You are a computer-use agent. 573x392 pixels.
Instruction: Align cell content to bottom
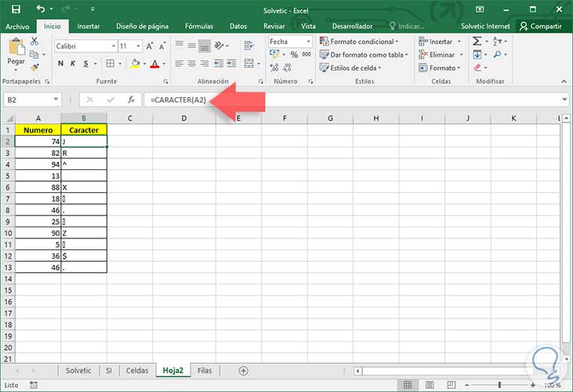coord(205,45)
